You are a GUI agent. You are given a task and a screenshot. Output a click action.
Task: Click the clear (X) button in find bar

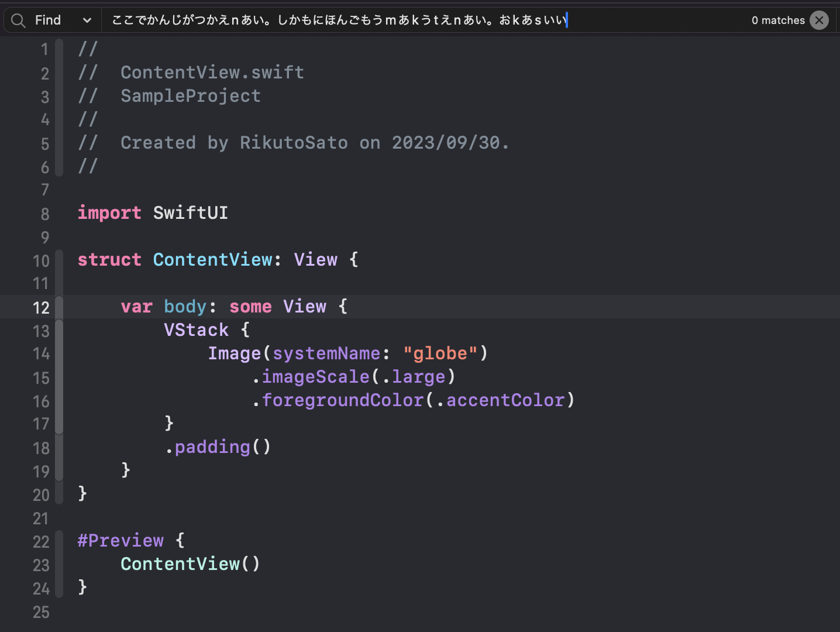[x=820, y=20]
